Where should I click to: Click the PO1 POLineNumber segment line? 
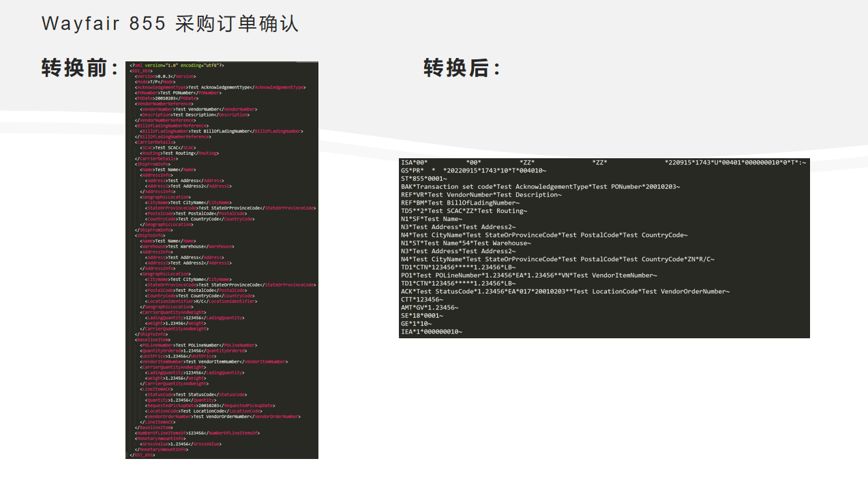tap(528, 276)
